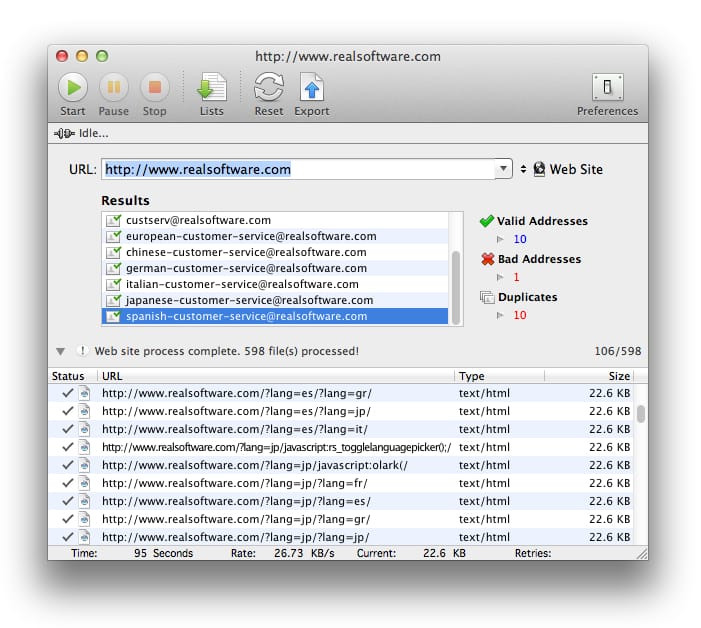Collapse the web site process log triangle
The image size is (701, 628).
click(61, 351)
